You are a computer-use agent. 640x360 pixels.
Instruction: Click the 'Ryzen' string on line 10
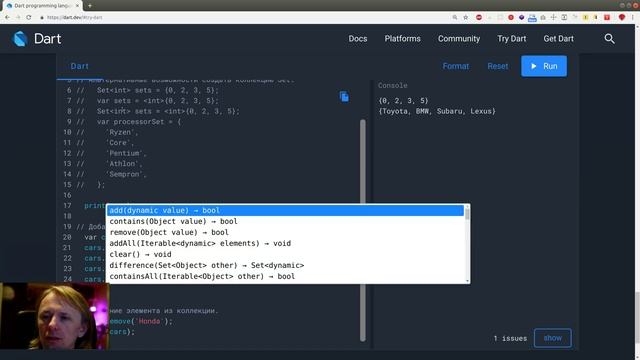pyautogui.click(x=120, y=132)
